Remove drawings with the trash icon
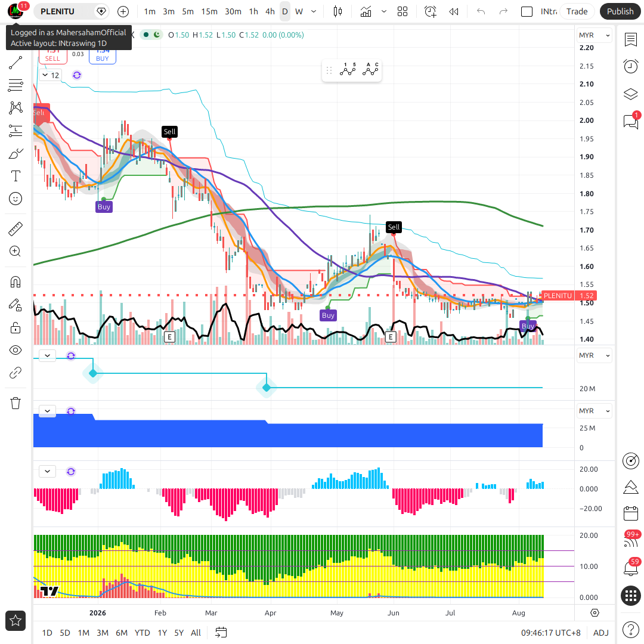The width and height of the screenshot is (644, 644). (15, 403)
